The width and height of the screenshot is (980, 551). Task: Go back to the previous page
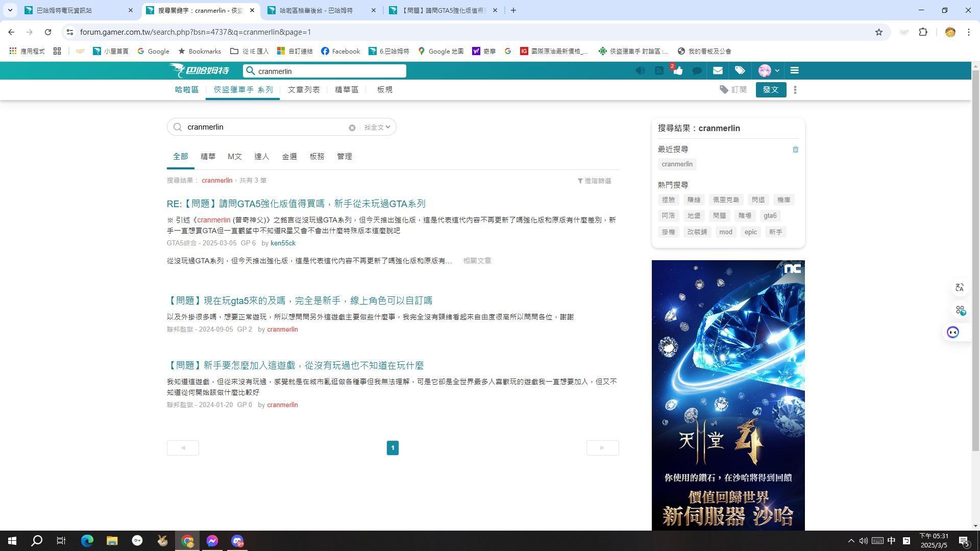[x=11, y=32]
